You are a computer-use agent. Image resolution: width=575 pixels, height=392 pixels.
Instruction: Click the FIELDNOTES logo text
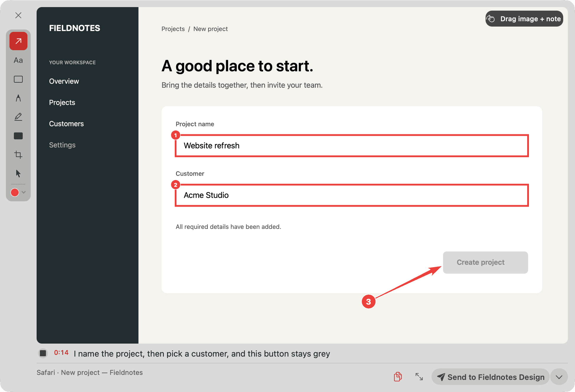click(x=75, y=28)
